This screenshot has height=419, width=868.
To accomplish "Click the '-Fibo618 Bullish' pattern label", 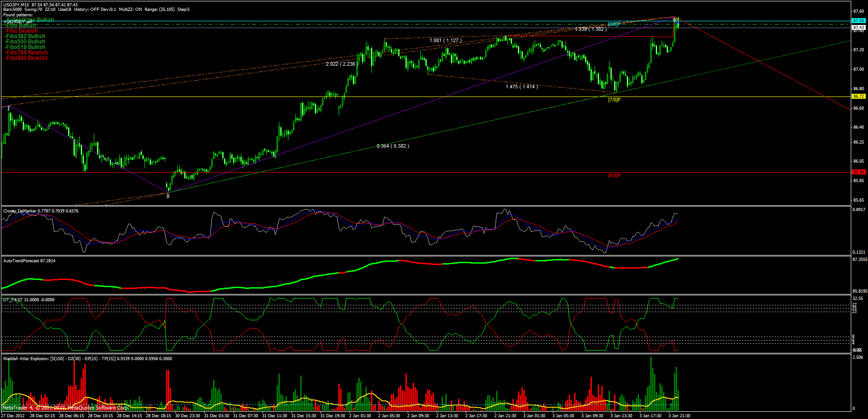I will (x=25, y=47).
